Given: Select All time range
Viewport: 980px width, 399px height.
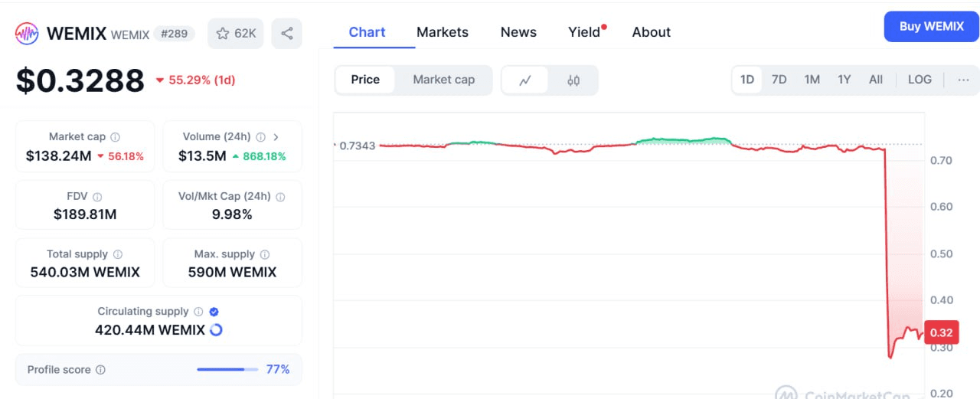Looking at the screenshot, I should tap(876, 80).
